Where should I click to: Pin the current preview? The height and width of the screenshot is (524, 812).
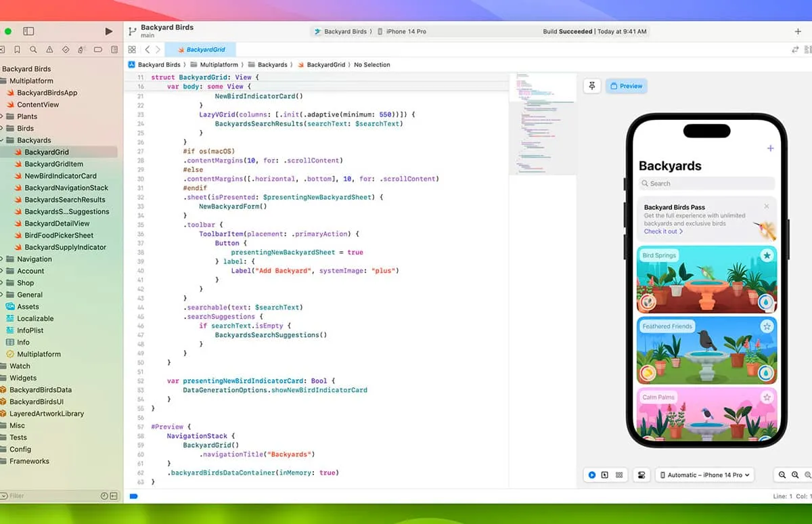[x=592, y=86]
